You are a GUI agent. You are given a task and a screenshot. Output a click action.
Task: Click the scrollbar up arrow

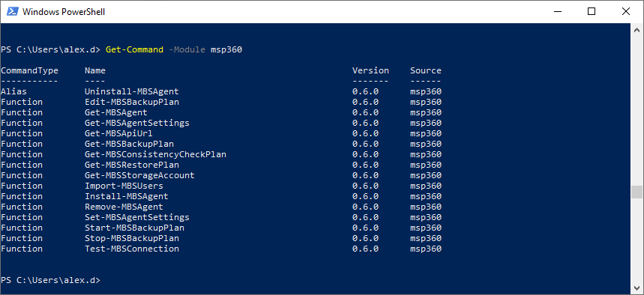point(637,30)
